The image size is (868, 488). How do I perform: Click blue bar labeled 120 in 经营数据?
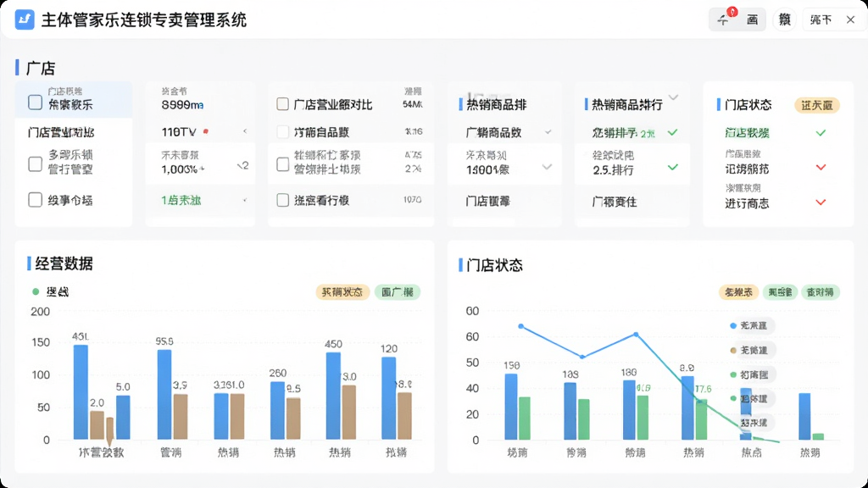coord(388,398)
